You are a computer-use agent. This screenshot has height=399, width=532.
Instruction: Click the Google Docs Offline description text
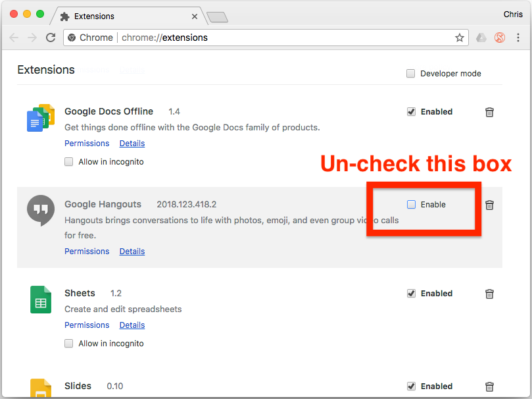pos(192,127)
